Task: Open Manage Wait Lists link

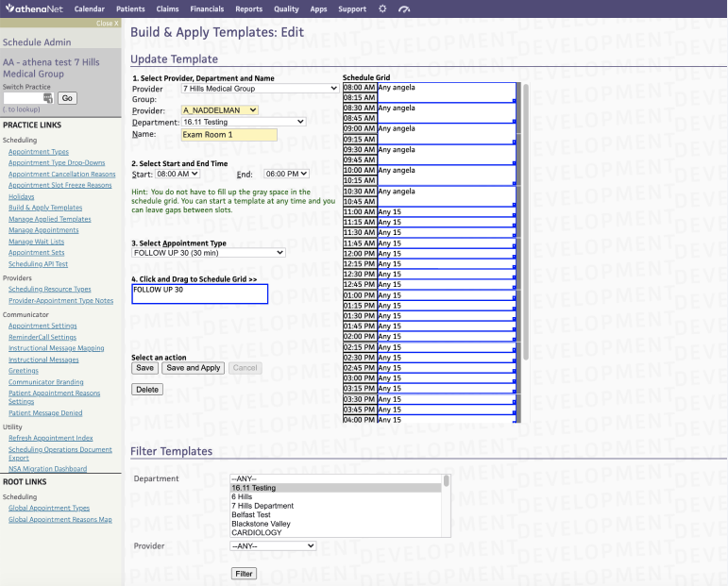Action: pyautogui.click(x=36, y=242)
